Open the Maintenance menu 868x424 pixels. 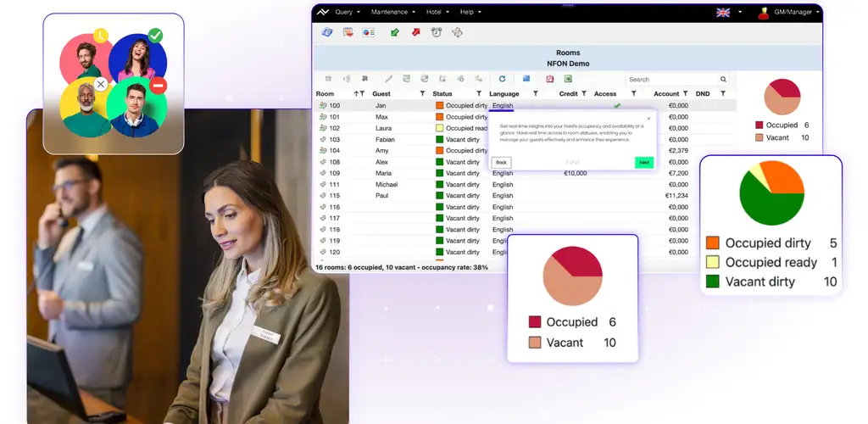tap(393, 13)
